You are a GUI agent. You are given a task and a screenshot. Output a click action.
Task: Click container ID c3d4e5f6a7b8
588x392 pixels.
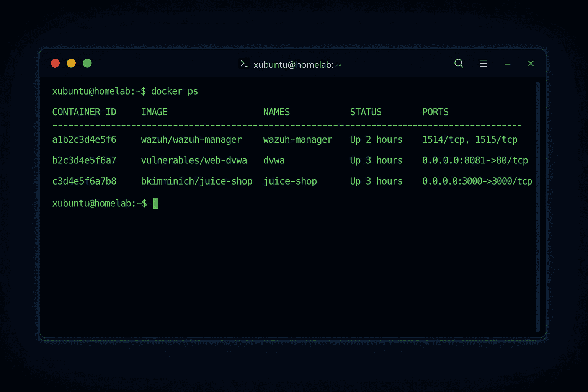pyautogui.click(x=84, y=181)
